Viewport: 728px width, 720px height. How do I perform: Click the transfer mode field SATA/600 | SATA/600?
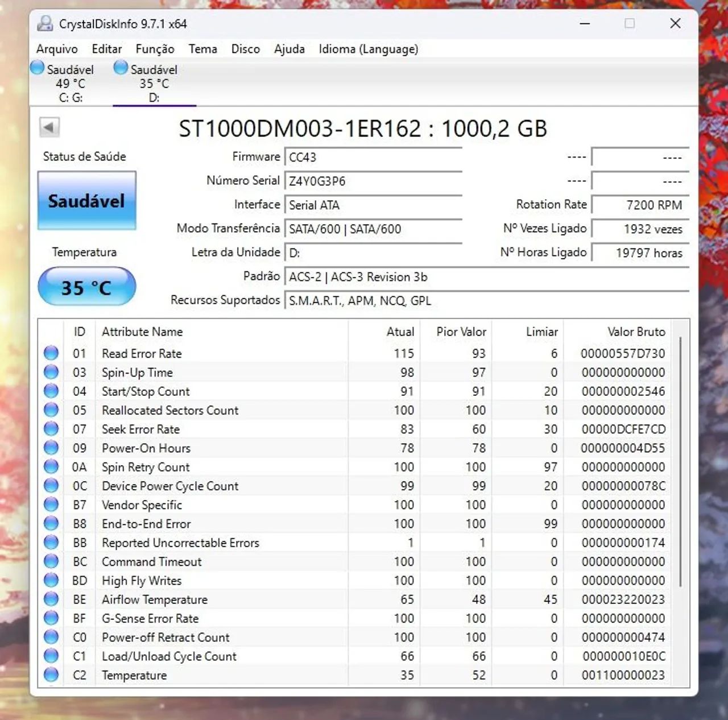click(373, 229)
